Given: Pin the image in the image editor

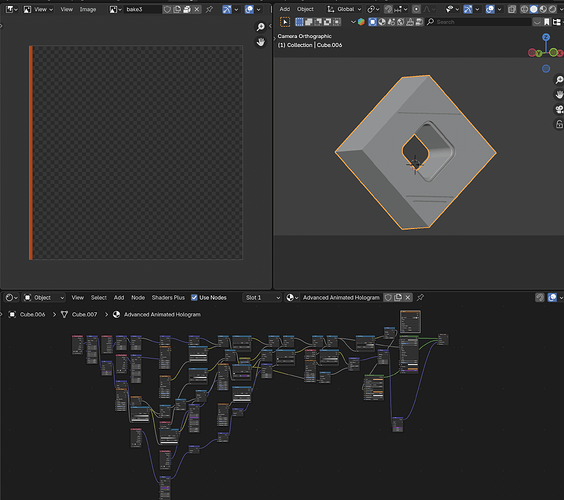Looking at the screenshot, I should (x=209, y=10).
